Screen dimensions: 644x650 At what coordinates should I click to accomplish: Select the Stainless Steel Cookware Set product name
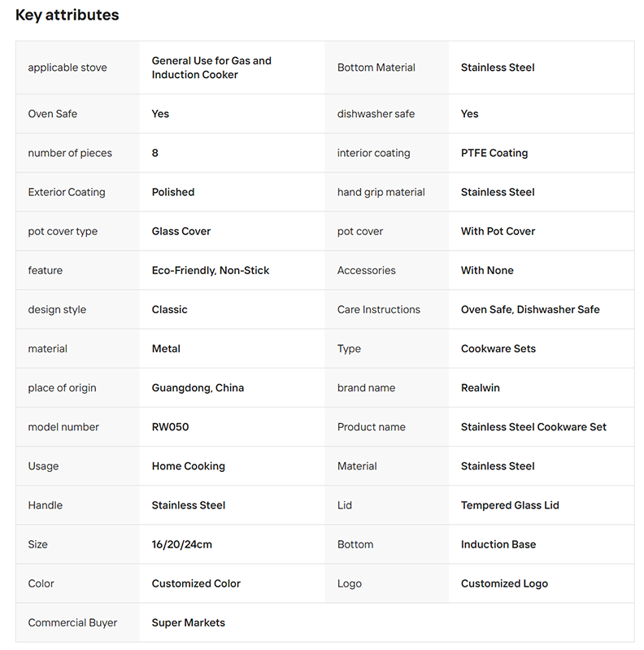click(533, 427)
